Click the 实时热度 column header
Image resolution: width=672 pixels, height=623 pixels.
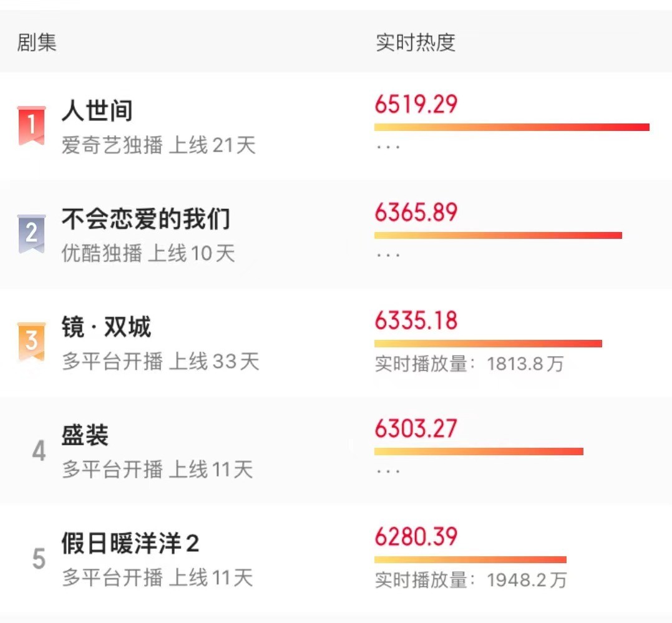click(416, 42)
